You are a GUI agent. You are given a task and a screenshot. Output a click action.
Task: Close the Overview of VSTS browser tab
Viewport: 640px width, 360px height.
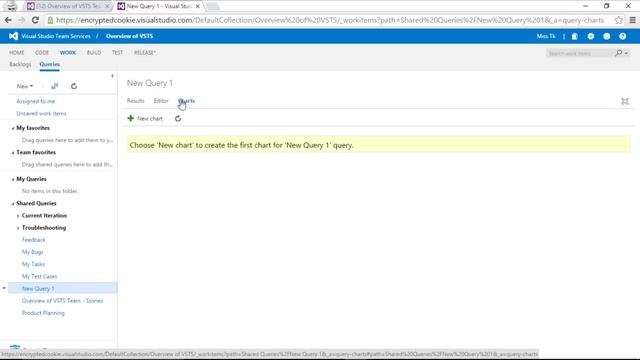coord(107,6)
